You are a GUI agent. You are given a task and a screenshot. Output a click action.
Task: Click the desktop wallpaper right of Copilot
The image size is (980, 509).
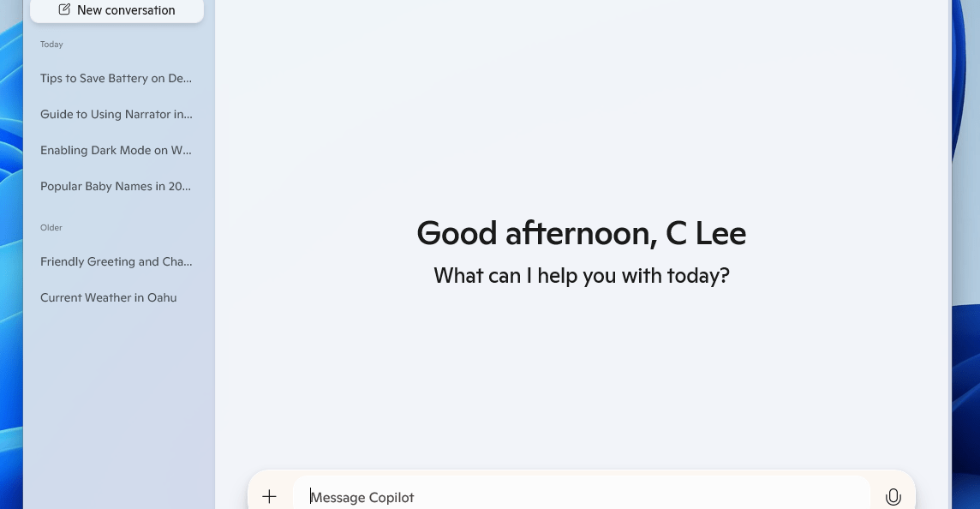[x=967, y=257]
